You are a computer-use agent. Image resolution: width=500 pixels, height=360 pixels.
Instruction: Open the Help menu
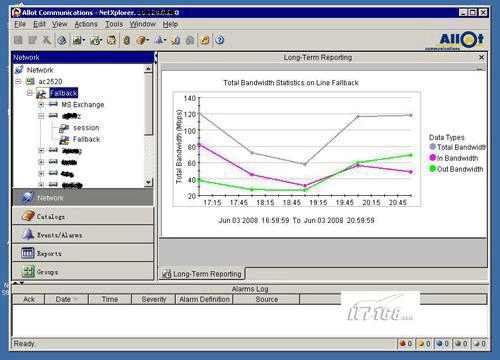point(170,24)
